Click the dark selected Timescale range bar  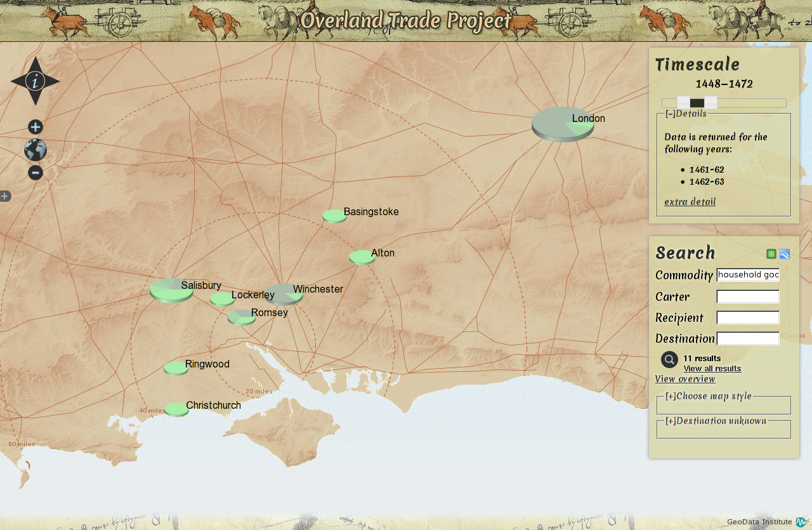coord(697,103)
